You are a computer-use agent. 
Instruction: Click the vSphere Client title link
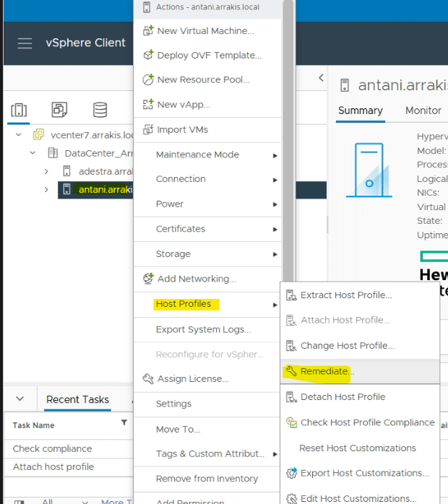pos(85,43)
